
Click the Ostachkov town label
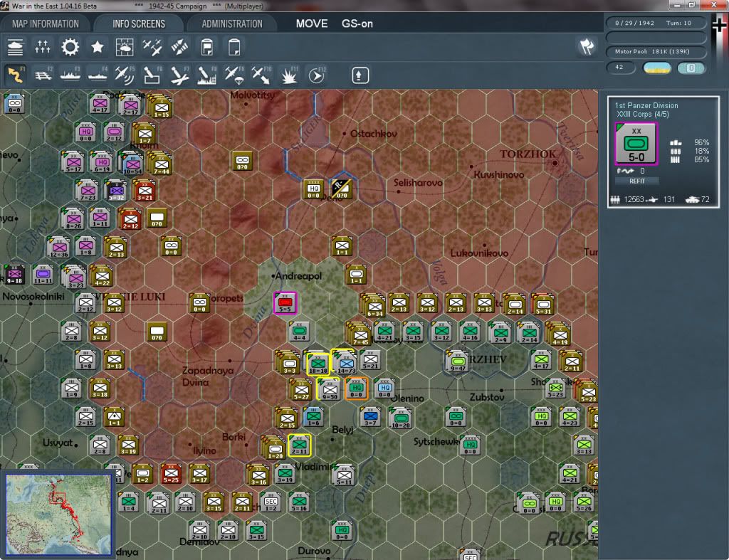click(373, 134)
